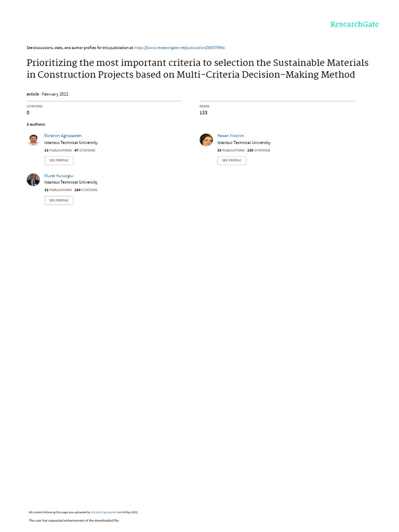Open Hasan Yildirim's author name link
The width and height of the screenshot is (399, 532).
pyautogui.click(x=231, y=136)
